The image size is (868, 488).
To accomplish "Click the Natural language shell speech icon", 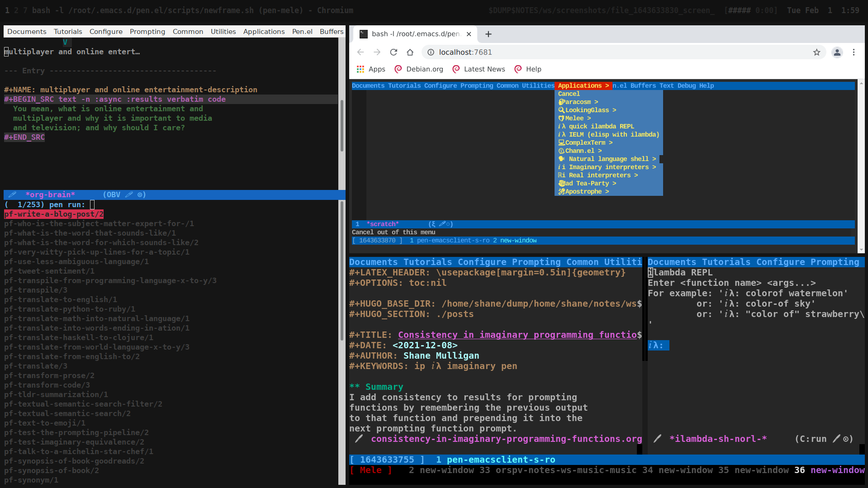I will (x=562, y=159).
